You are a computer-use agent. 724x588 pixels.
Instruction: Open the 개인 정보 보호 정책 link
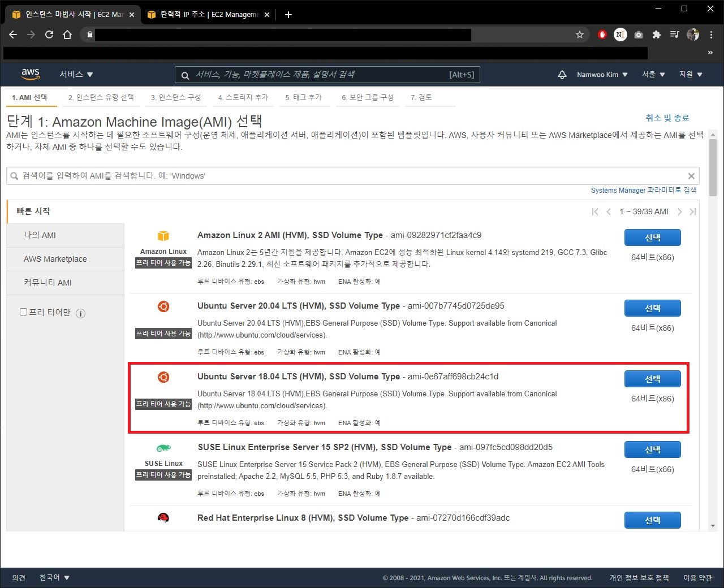(639, 578)
